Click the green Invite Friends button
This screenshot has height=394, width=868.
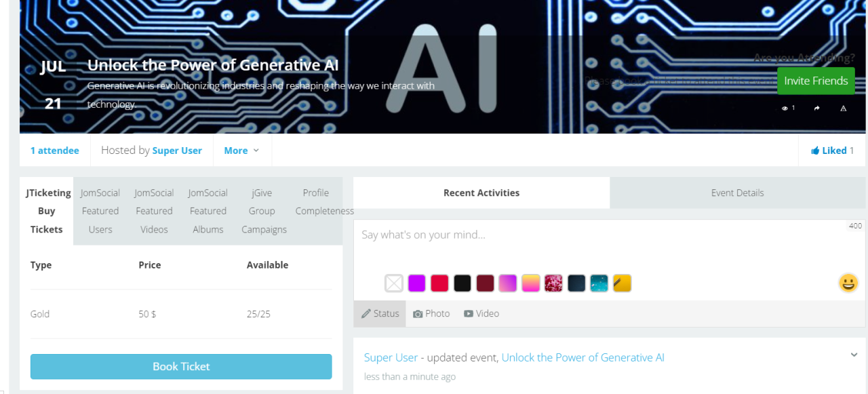pyautogui.click(x=815, y=81)
